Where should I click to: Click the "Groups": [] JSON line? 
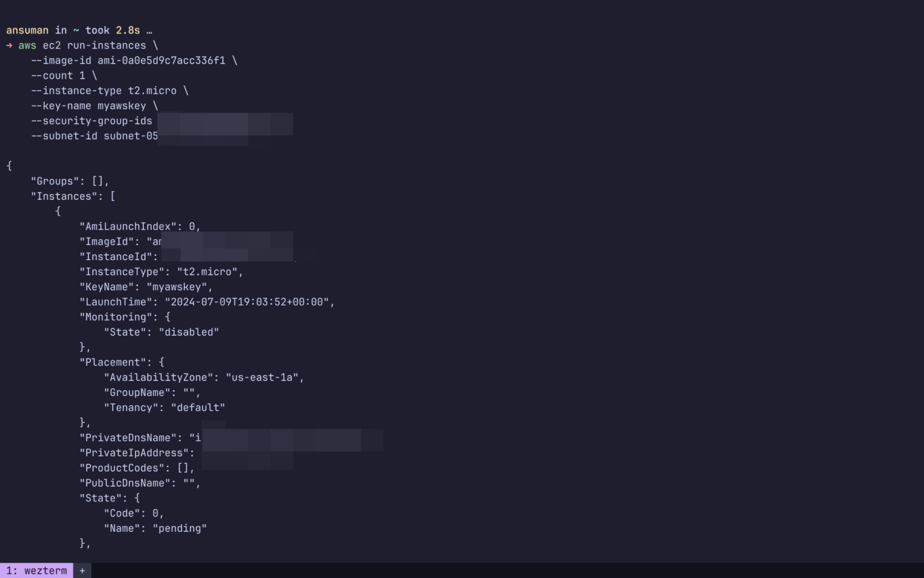(68, 181)
